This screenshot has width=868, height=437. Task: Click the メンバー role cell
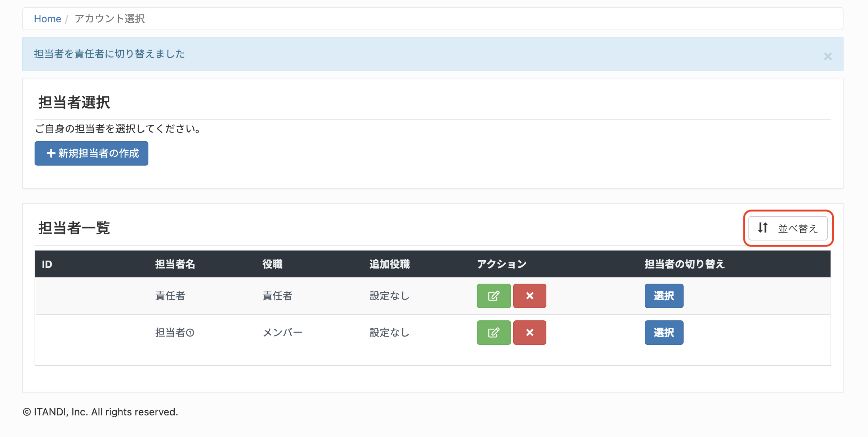click(x=282, y=333)
